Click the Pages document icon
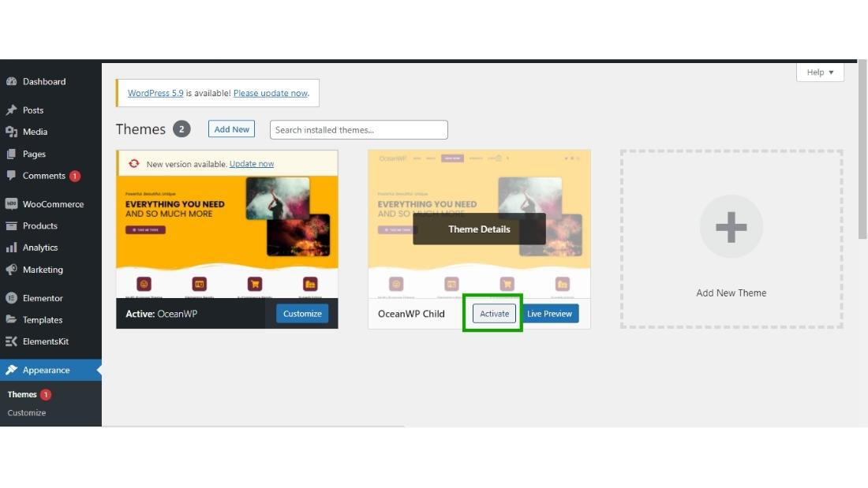 pos(11,154)
